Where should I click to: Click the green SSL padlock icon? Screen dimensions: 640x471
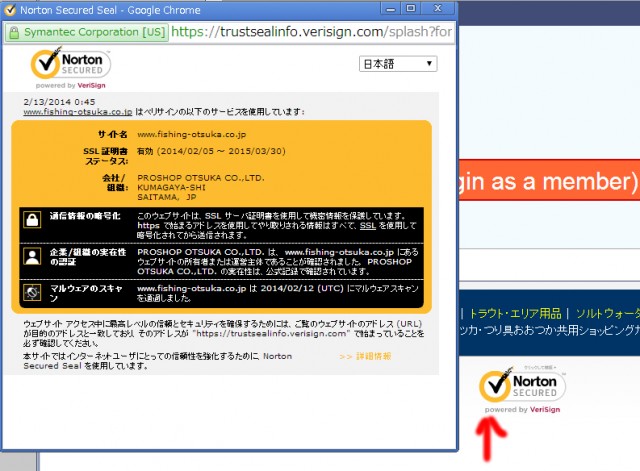coord(14,31)
